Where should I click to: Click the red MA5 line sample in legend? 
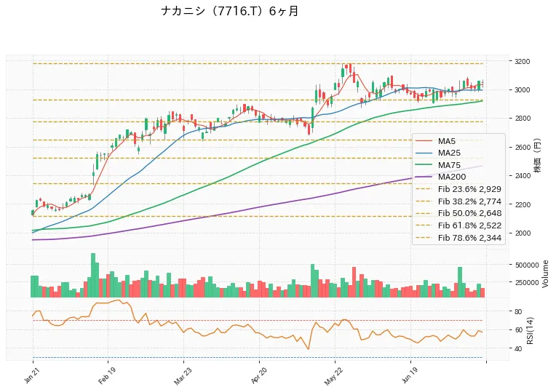[424, 141]
